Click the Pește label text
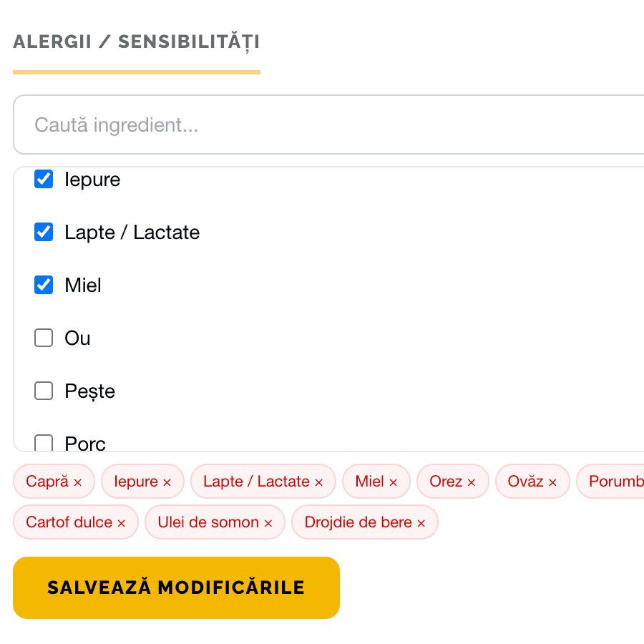The width and height of the screenshot is (644, 644). tap(89, 391)
